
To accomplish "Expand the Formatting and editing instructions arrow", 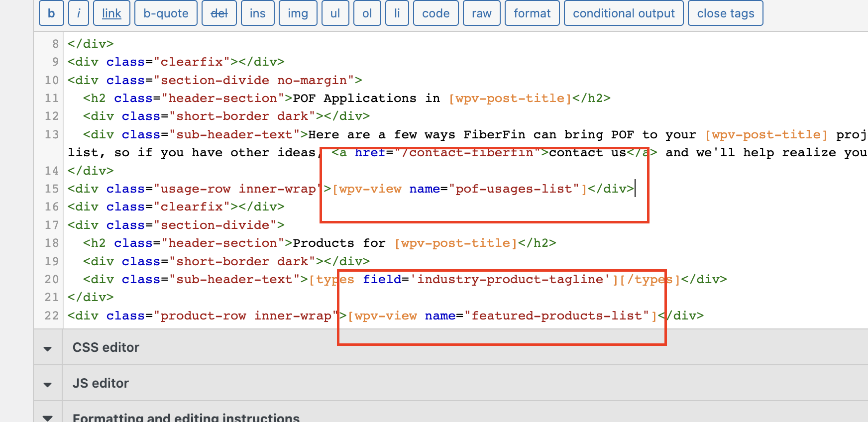I will point(48,418).
